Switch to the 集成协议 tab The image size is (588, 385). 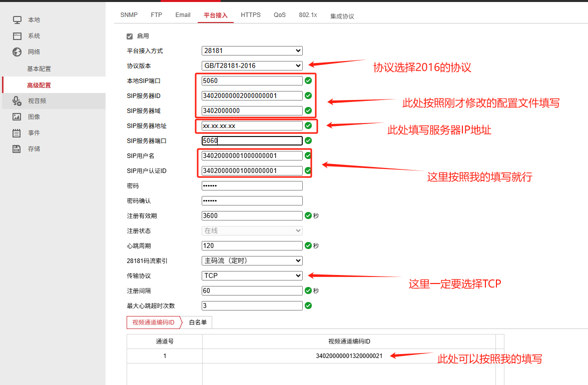coord(342,16)
